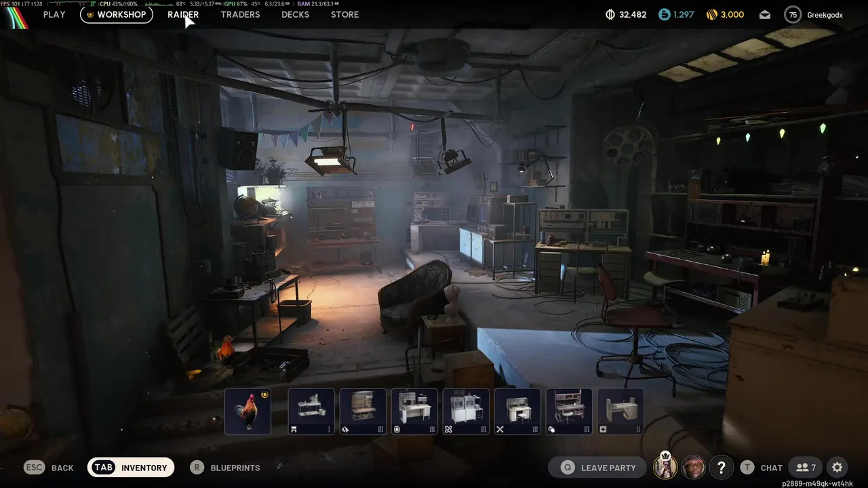Open the mail inbox icon

click(x=765, y=15)
